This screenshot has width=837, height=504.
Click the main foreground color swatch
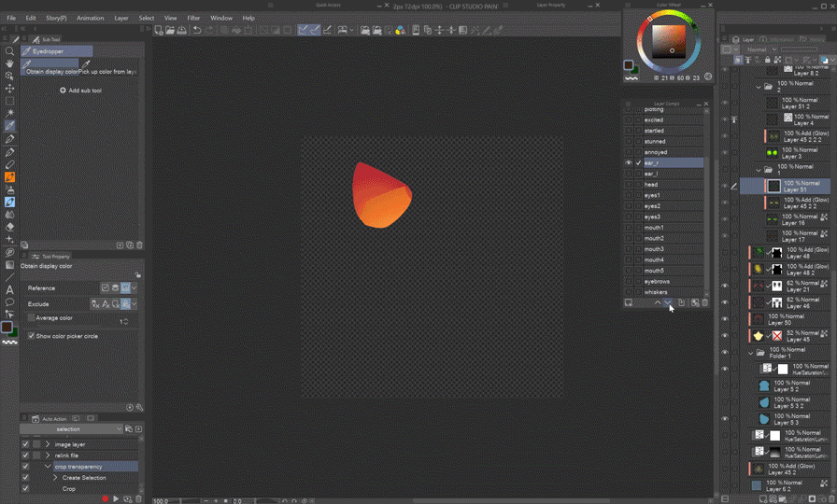(7, 328)
